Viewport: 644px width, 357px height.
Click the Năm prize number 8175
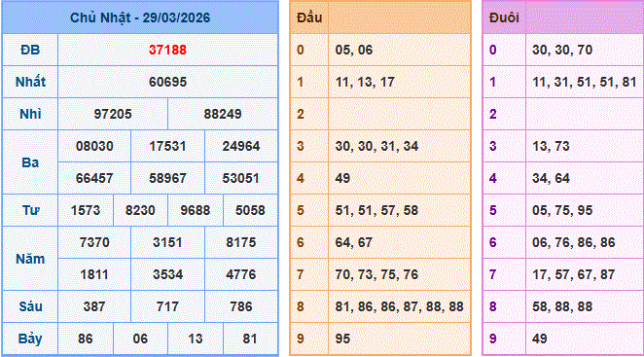tap(241, 242)
